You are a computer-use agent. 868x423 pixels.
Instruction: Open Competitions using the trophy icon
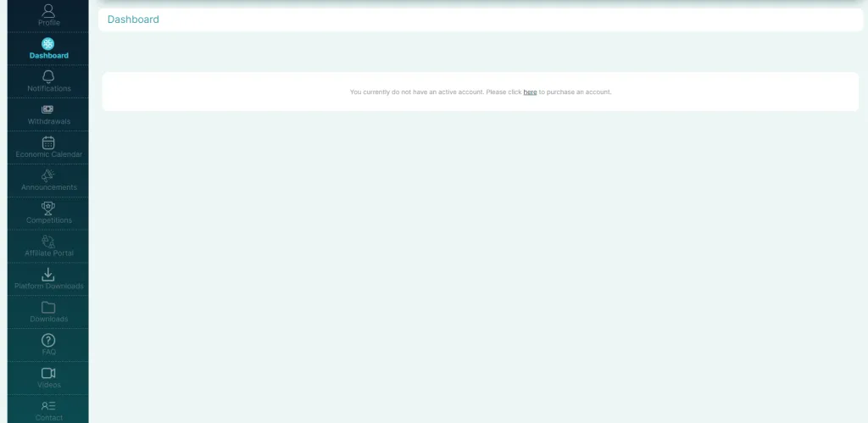48,208
